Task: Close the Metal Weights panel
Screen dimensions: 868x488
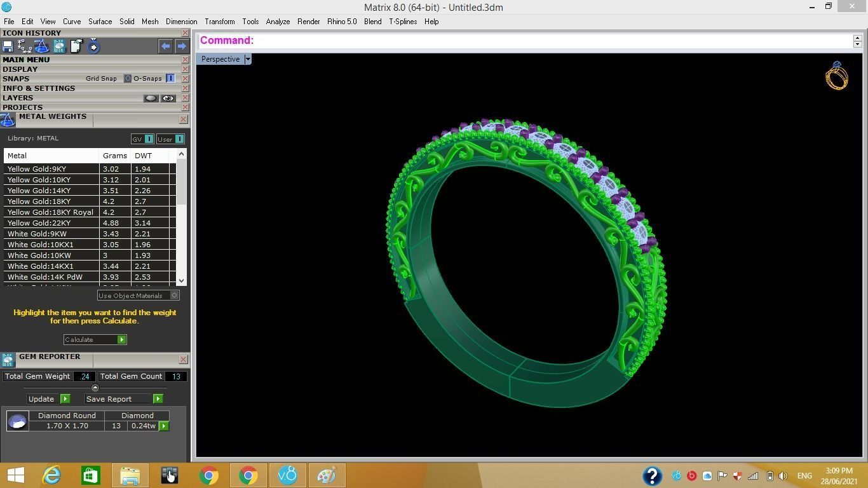Action: [183, 119]
